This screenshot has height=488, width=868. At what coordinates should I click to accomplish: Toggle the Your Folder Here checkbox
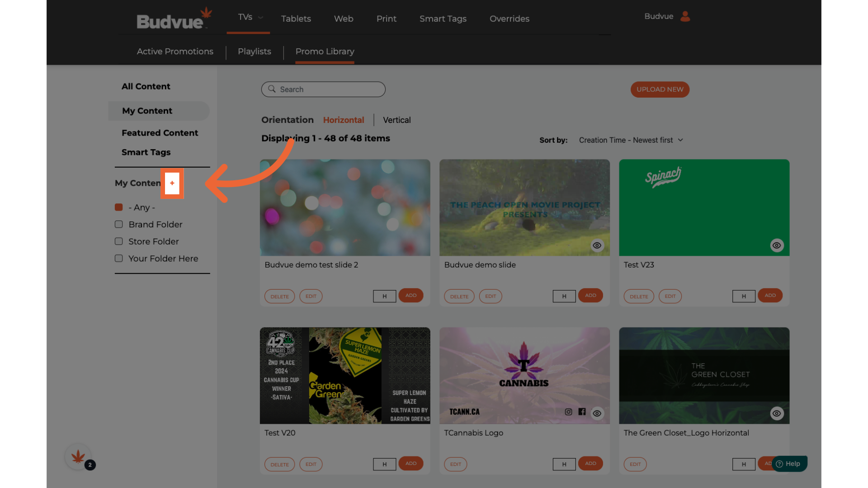[x=119, y=258]
